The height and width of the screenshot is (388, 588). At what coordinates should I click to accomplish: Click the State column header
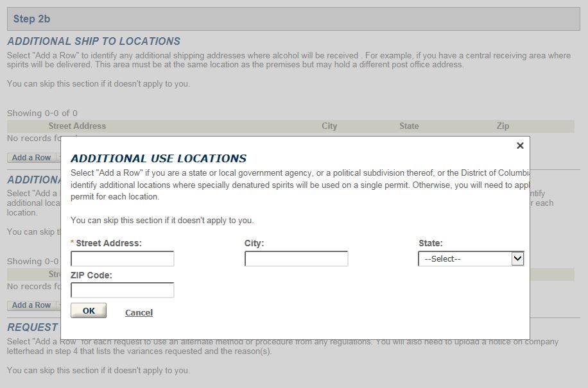(x=409, y=126)
